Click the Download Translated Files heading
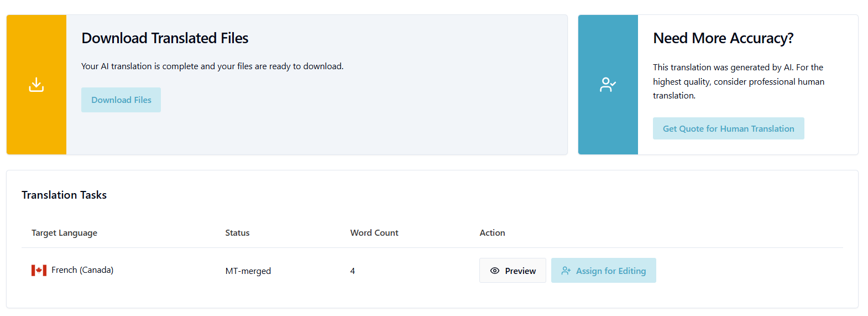The height and width of the screenshot is (316, 868). click(165, 38)
